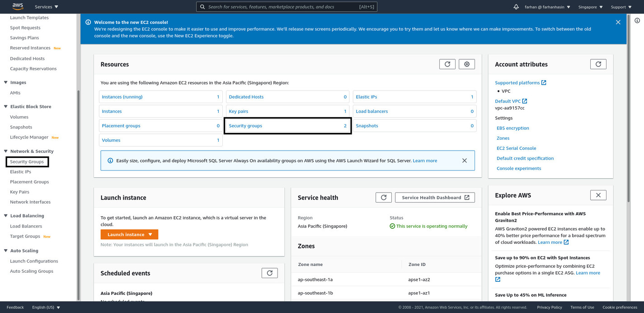
Task: Dismiss the new EC2 console welcome banner
Action: pos(618,21)
